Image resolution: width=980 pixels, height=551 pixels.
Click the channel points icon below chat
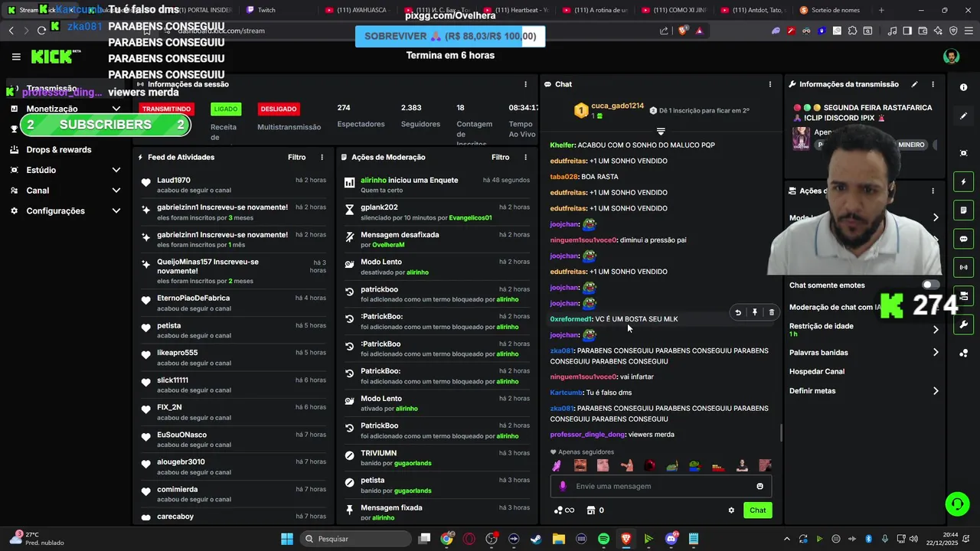tap(563, 510)
